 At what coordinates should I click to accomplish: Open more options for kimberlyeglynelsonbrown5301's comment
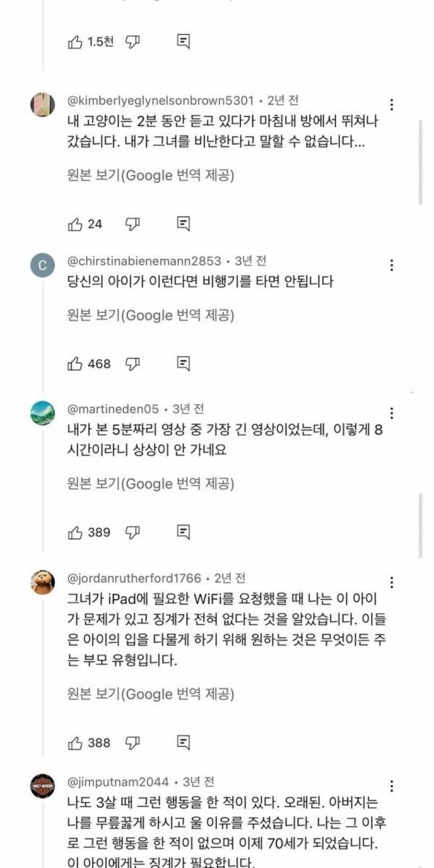point(391,104)
